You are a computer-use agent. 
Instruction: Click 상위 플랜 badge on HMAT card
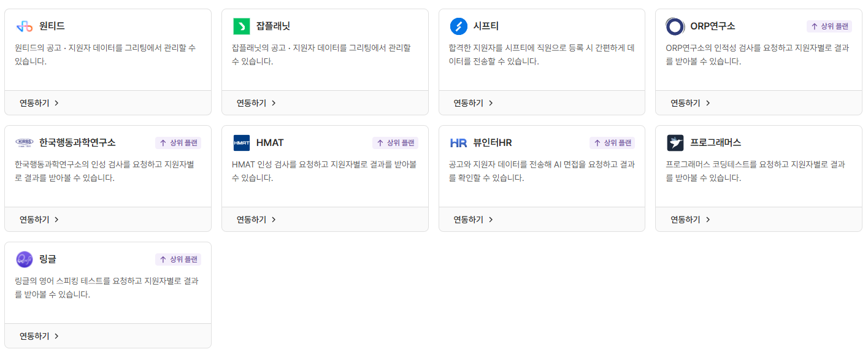click(395, 143)
